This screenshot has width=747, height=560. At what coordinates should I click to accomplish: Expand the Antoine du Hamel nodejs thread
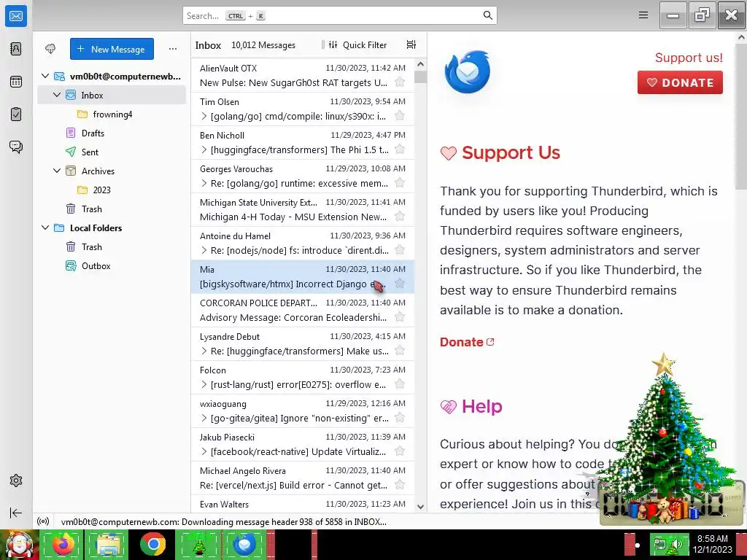pyautogui.click(x=204, y=250)
